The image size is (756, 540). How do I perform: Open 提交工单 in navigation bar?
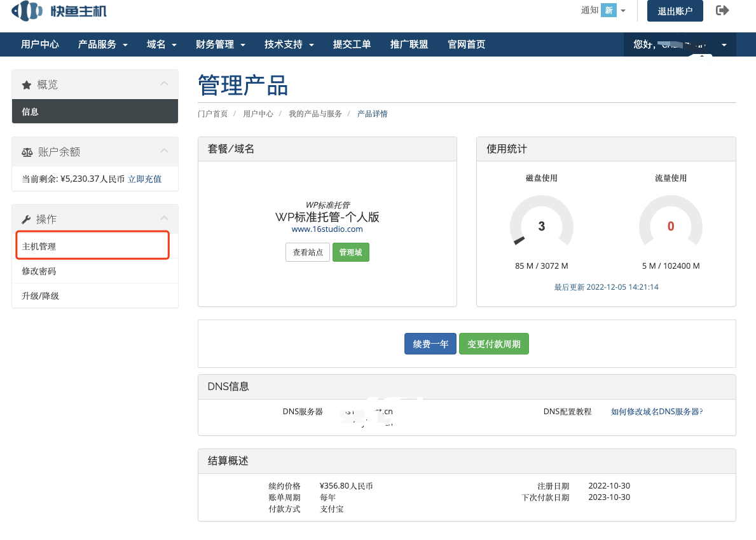coord(352,44)
